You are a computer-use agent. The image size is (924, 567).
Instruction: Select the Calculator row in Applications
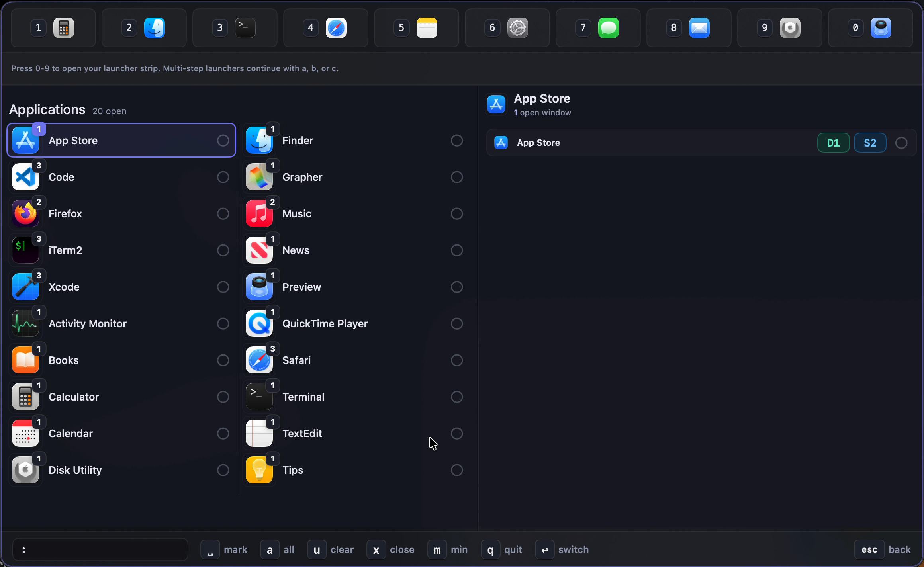(x=121, y=397)
